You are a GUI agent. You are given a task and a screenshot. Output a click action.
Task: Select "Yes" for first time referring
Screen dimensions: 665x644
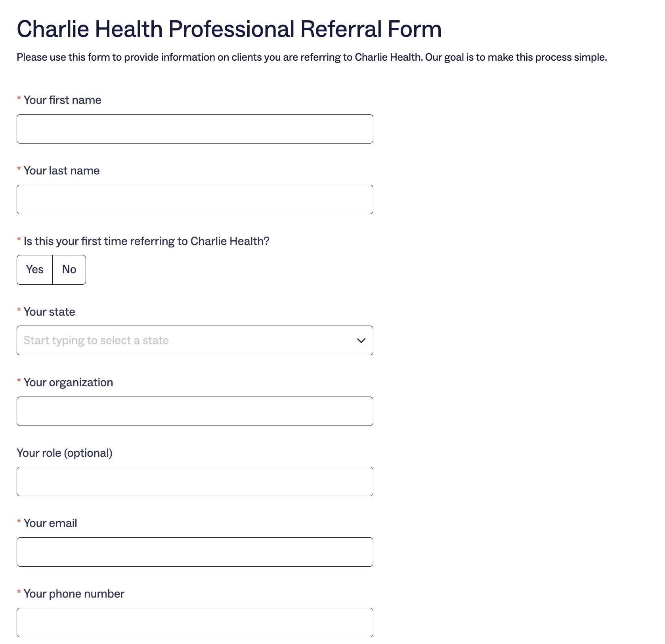(34, 270)
